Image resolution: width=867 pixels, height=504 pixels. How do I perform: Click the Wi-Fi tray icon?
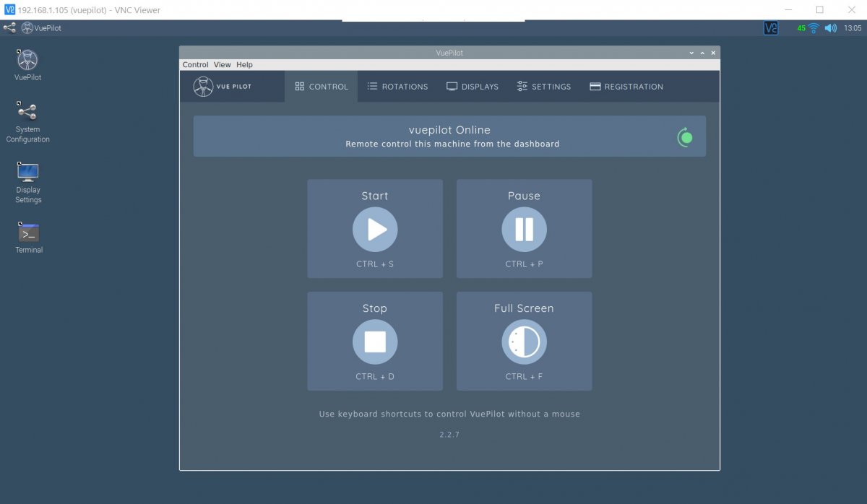pyautogui.click(x=814, y=28)
